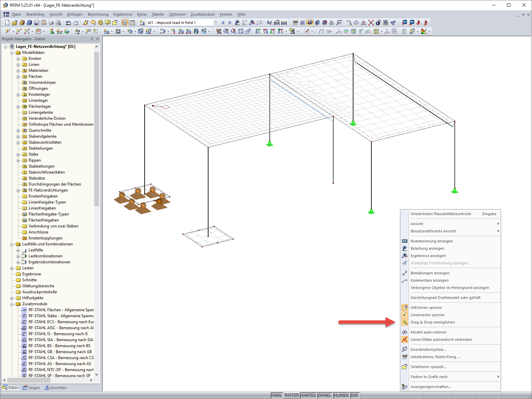The width and height of the screenshot is (532, 399).
Task: Click the binoculars find icon
Action: pos(269,23)
